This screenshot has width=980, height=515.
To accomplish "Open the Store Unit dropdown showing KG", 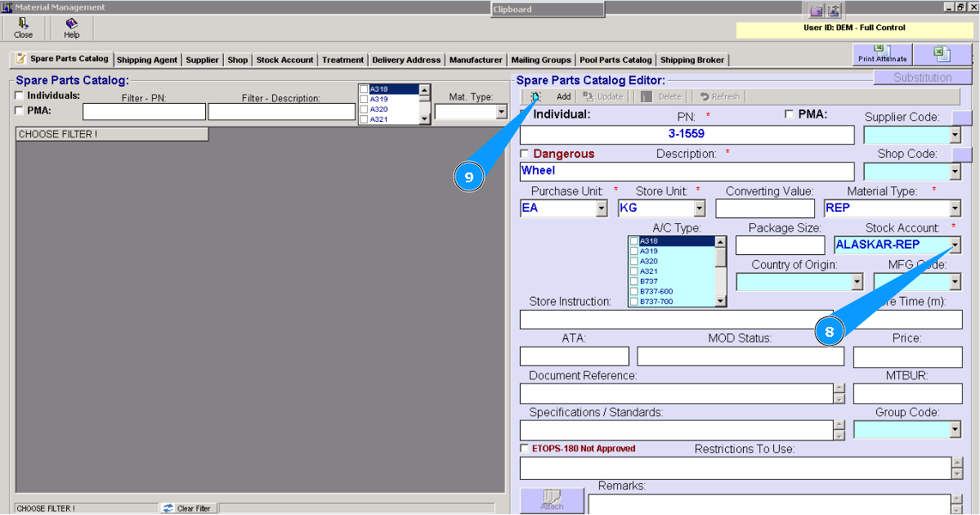I will point(700,208).
